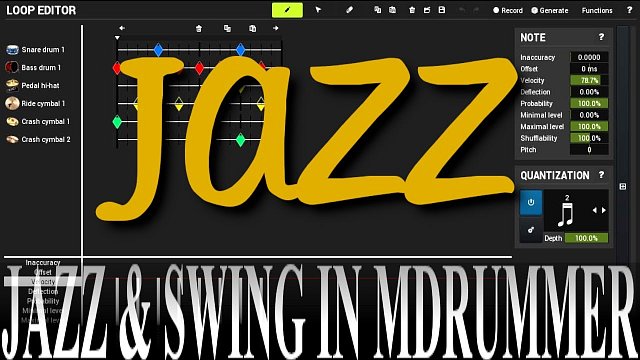
Task: Go to next bar with right arrow
Action: click(x=276, y=28)
